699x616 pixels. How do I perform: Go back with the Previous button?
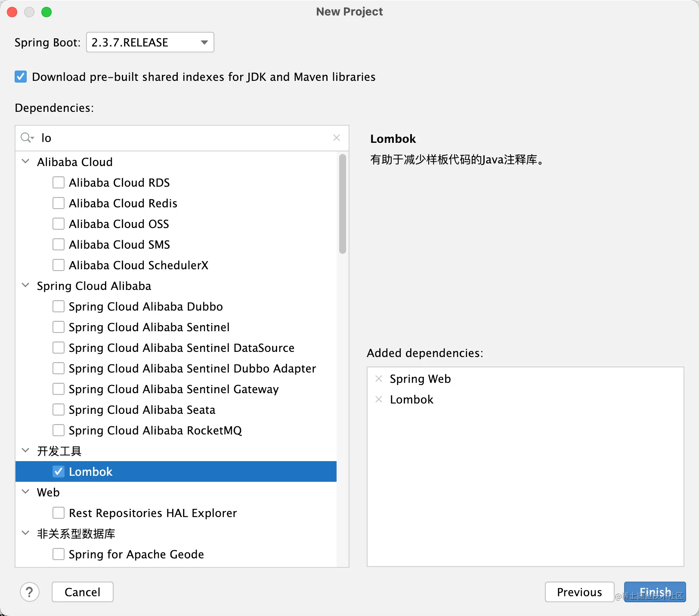click(579, 592)
